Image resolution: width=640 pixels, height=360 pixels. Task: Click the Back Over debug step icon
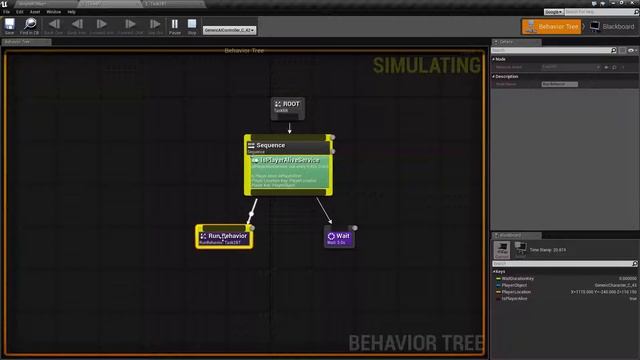coord(53,26)
